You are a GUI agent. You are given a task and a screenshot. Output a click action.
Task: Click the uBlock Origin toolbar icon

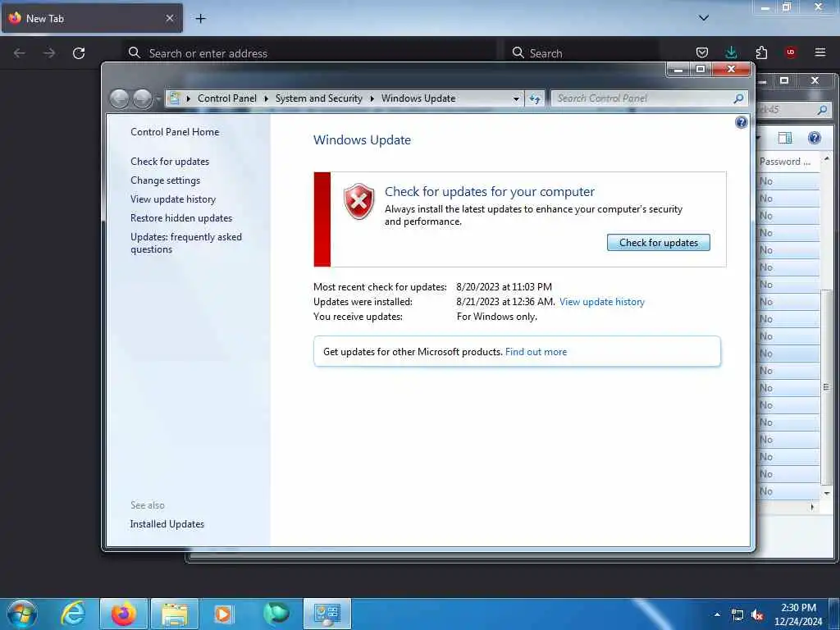tap(790, 52)
